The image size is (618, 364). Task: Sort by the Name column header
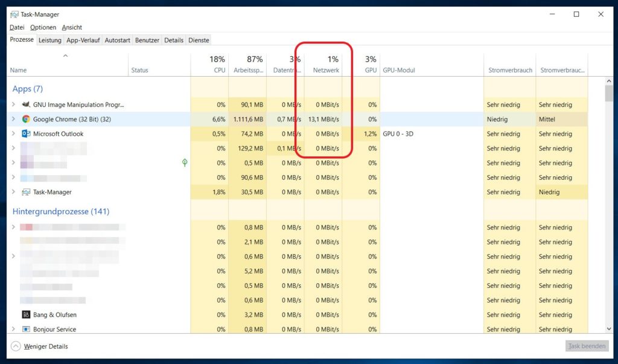pyautogui.click(x=68, y=64)
